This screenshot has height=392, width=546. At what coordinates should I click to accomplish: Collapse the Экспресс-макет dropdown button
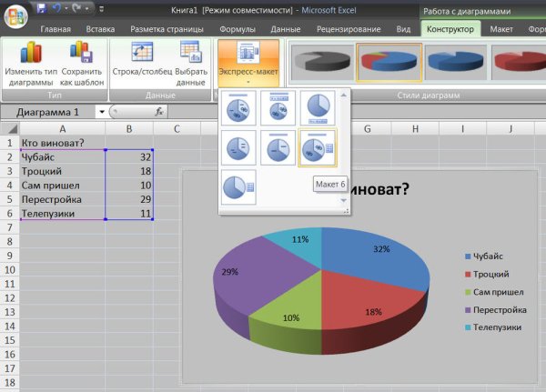click(x=248, y=64)
